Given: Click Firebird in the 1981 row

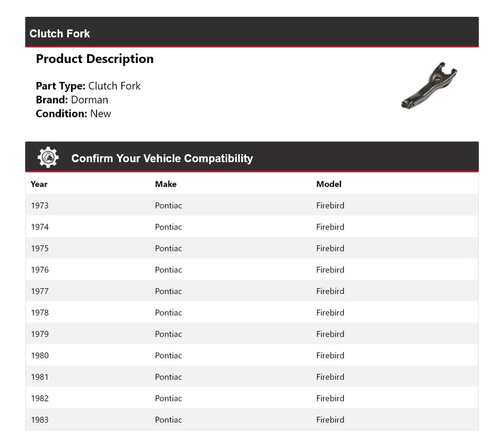Looking at the screenshot, I should (x=330, y=377).
